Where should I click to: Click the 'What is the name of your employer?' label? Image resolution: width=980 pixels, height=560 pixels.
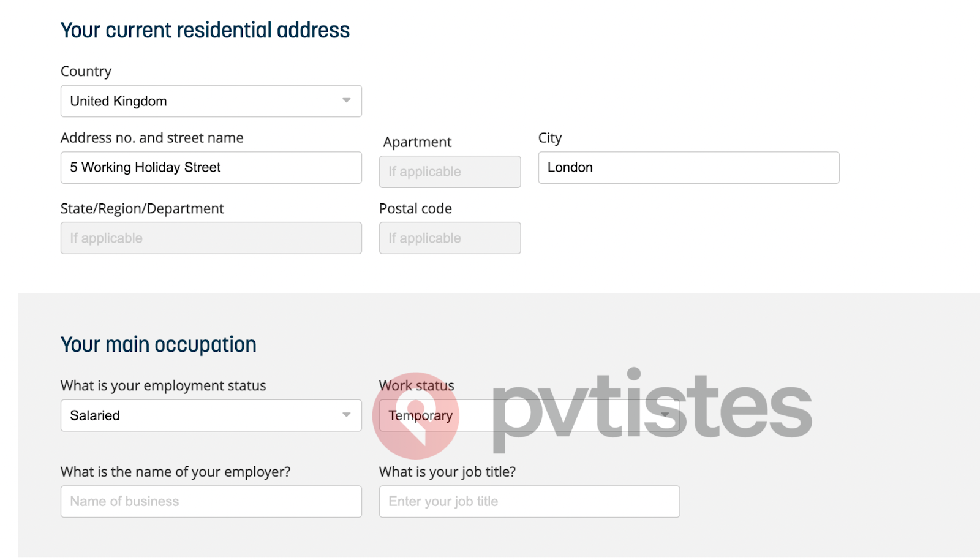[175, 472]
